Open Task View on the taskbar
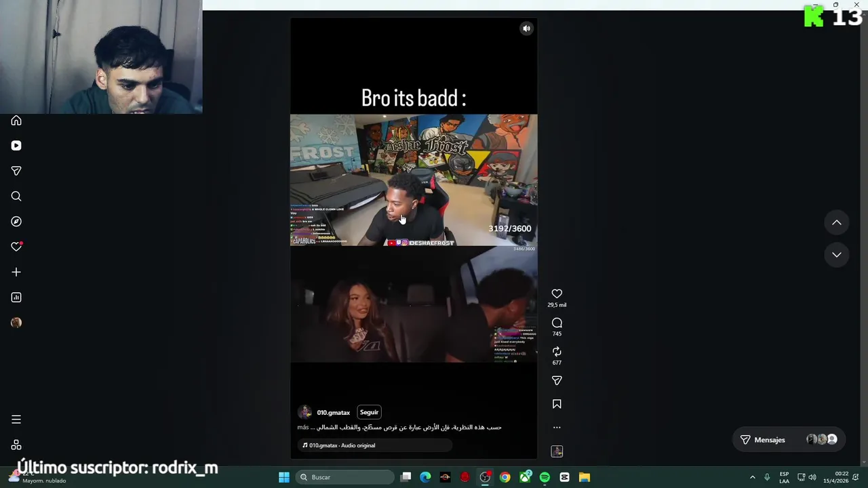 tap(406, 477)
